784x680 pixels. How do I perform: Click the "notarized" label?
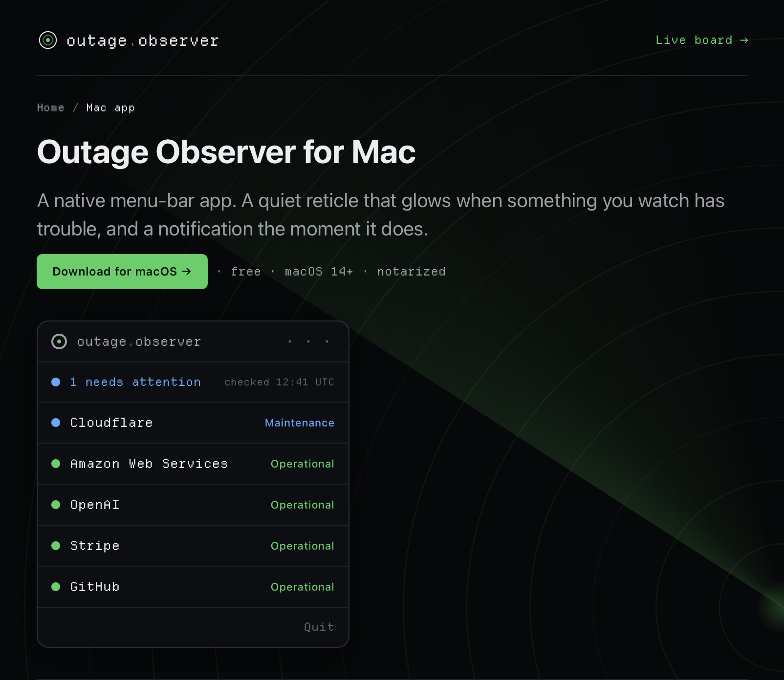click(411, 272)
